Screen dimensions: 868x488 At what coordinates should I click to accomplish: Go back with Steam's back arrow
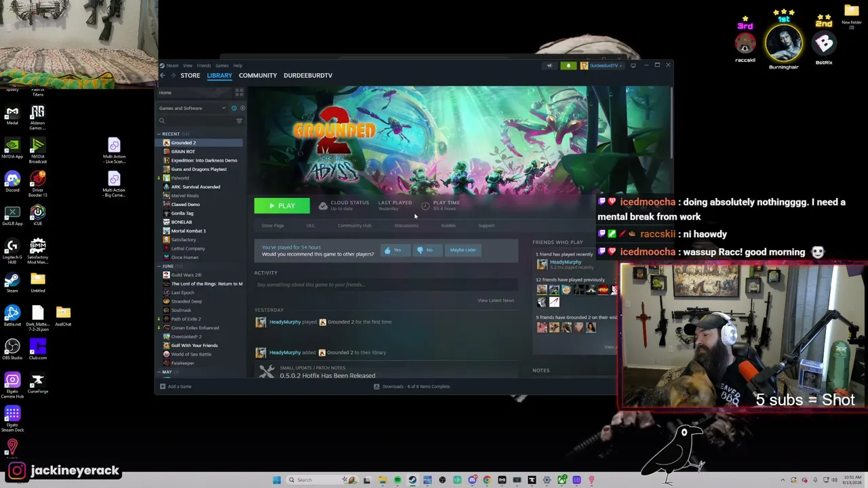[x=162, y=75]
